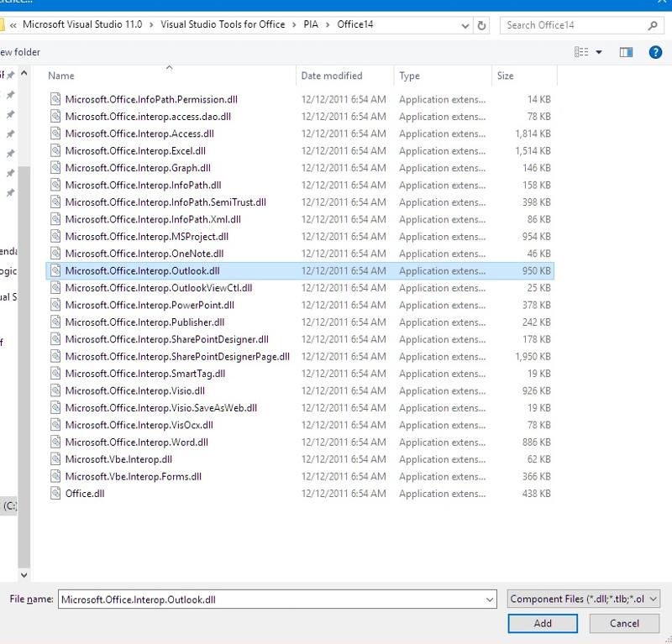Screen dimensions: 672x644
Task: Click the view layout icon
Action: 581,52
